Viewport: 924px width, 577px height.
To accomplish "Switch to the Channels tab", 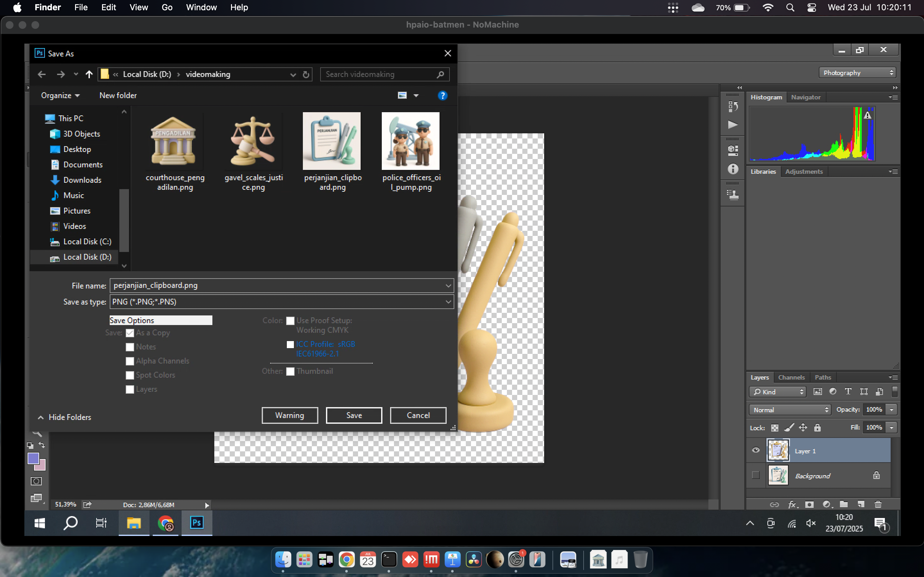I will point(791,377).
